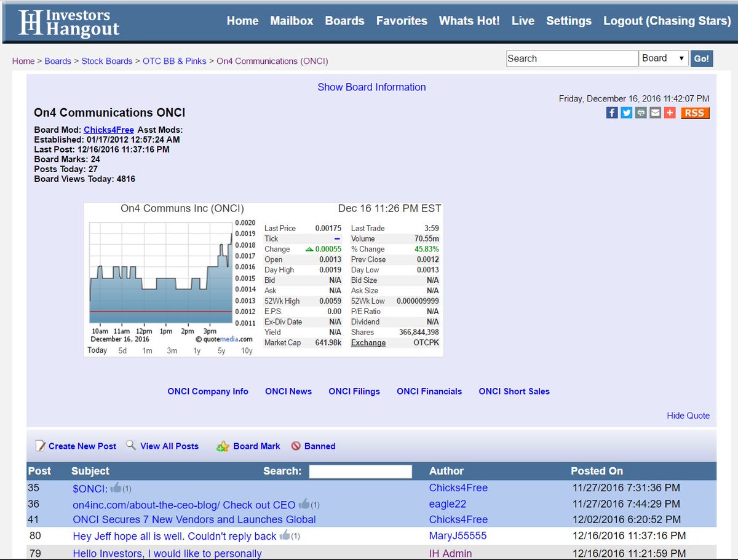
Task: Click thumbs-up on Hey Jeff post
Action: [x=284, y=535]
